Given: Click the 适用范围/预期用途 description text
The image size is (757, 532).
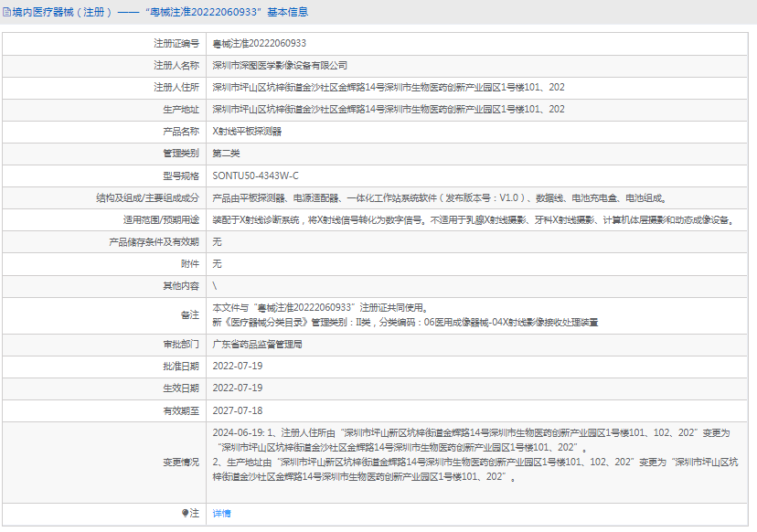Looking at the screenshot, I should pos(473,219).
